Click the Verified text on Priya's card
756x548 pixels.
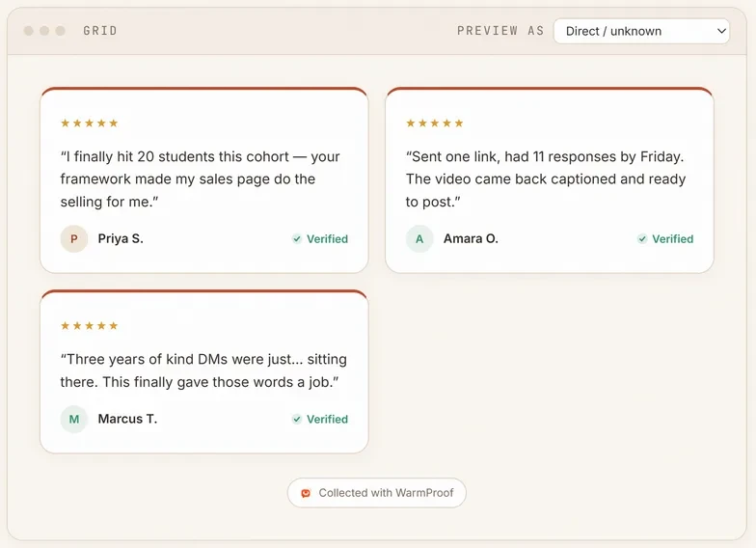pyautogui.click(x=328, y=239)
